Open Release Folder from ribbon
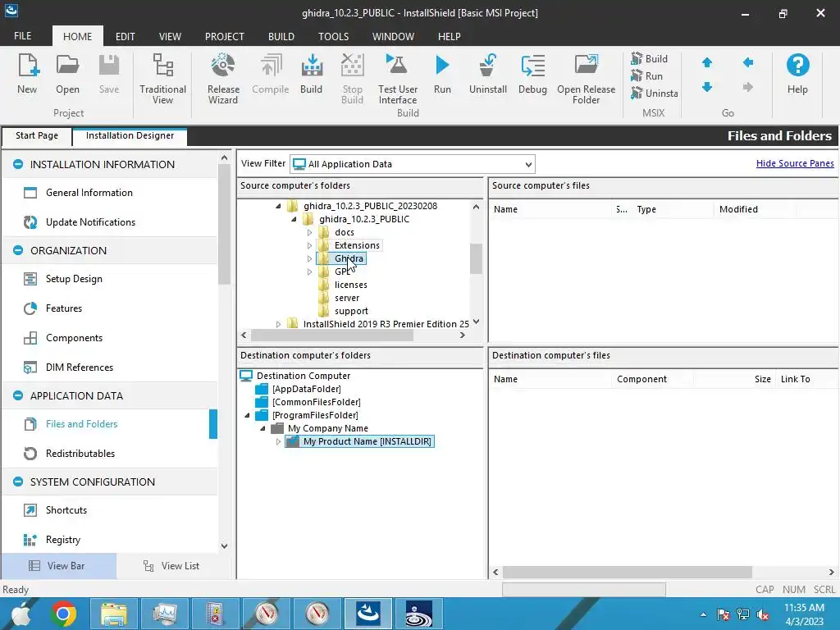 click(x=586, y=78)
